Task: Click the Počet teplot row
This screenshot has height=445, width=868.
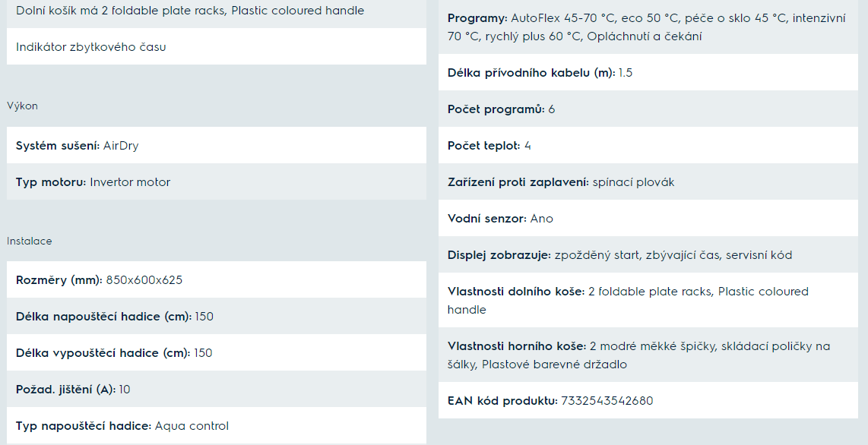Action: pyautogui.click(x=648, y=145)
